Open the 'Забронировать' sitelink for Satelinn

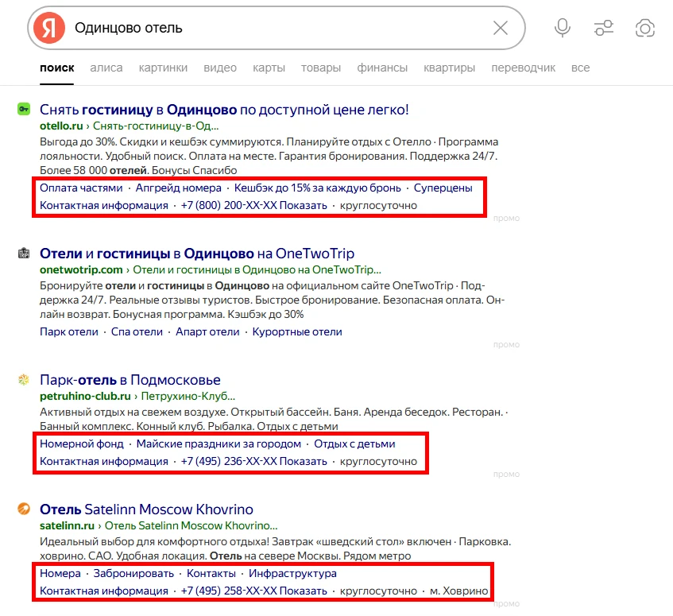coord(129,573)
